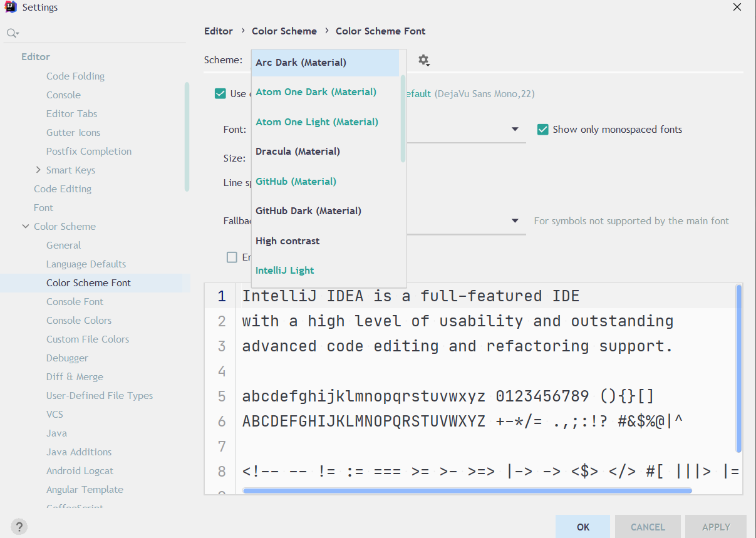Open Java Additions settings
The height and width of the screenshot is (538, 756).
click(79, 452)
